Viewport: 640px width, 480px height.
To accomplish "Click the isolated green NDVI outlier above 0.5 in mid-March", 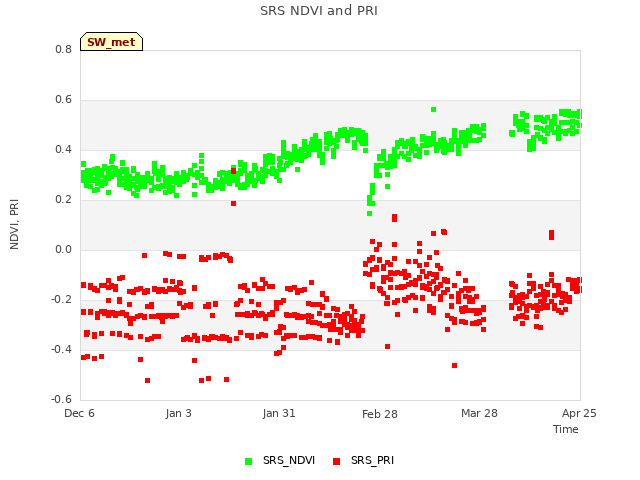I will click(433, 109).
